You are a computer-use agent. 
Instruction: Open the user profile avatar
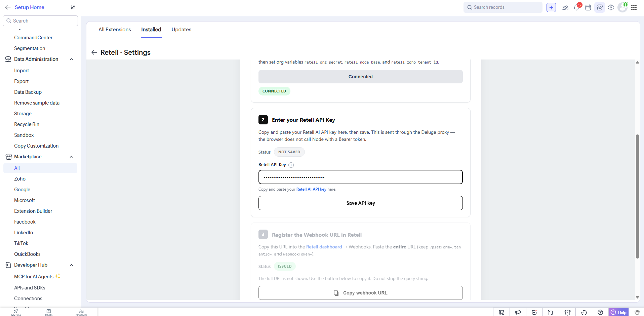pyautogui.click(x=622, y=7)
